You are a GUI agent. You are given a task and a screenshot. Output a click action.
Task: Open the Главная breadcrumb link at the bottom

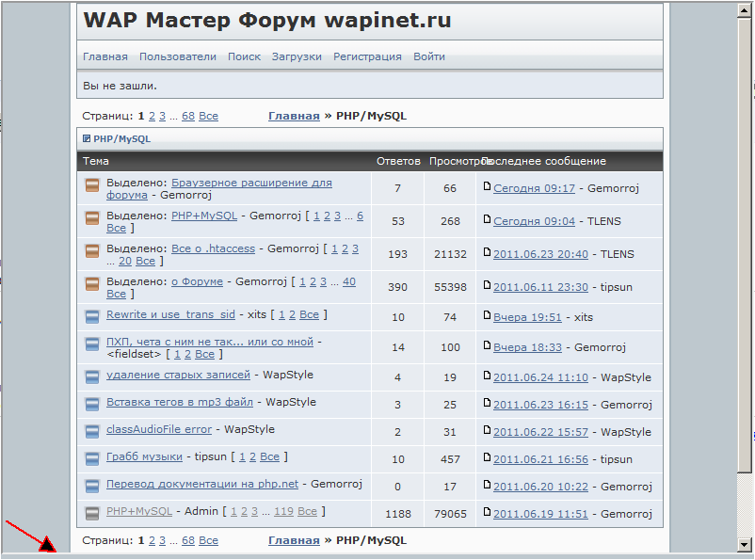click(294, 541)
